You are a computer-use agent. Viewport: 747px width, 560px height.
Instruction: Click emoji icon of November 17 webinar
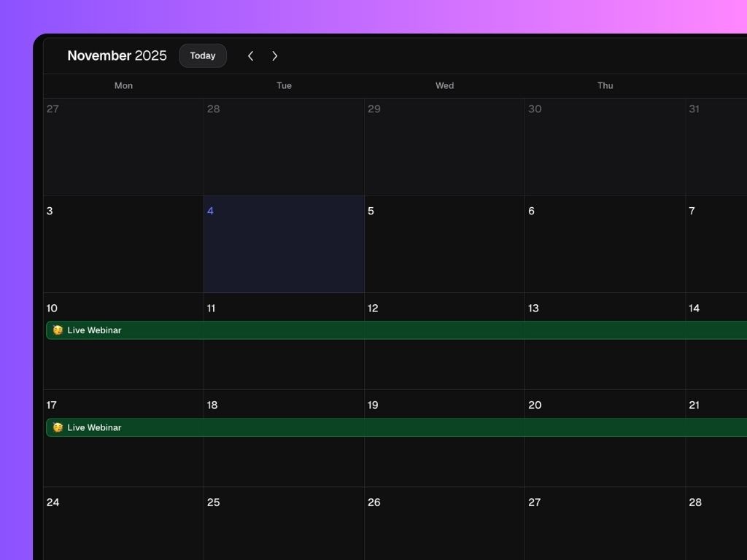click(58, 427)
